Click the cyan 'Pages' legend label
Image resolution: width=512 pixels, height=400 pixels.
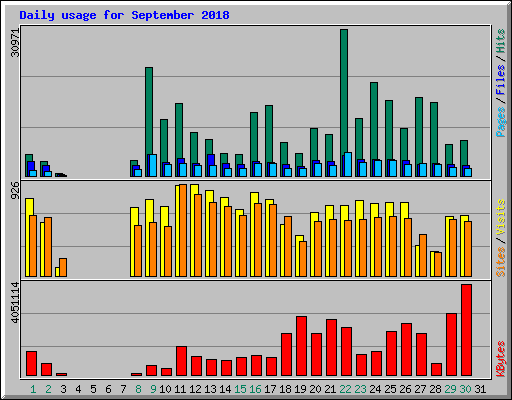(501, 122)
